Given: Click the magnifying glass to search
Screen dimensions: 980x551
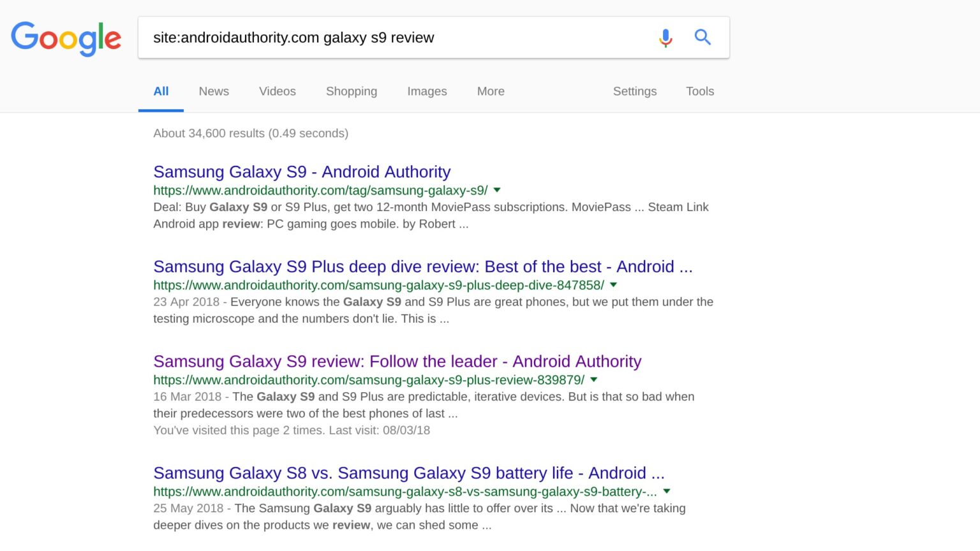Looking at the screenshot, I should (x=702, y=37).
